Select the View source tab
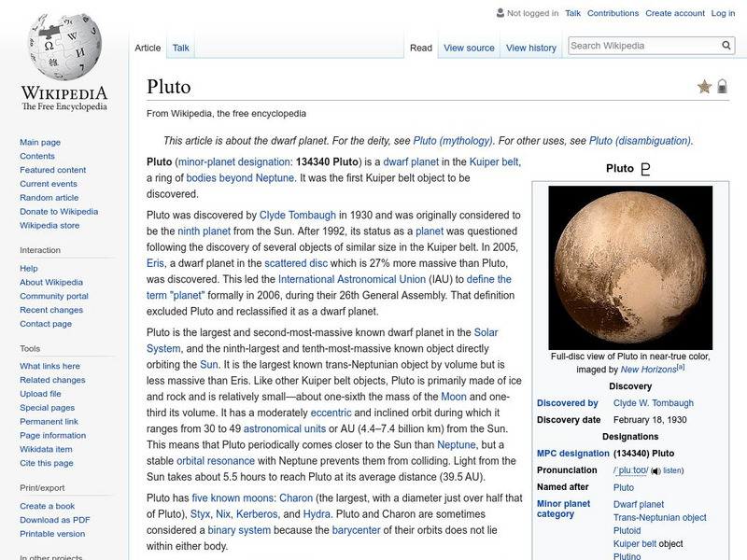Screen dimensions: 747x560 tap(469, 48)
